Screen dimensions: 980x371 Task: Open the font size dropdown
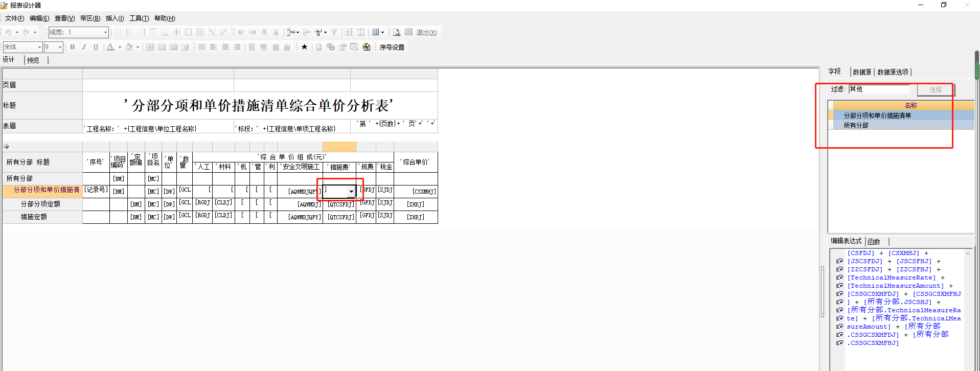pos(60,47)
